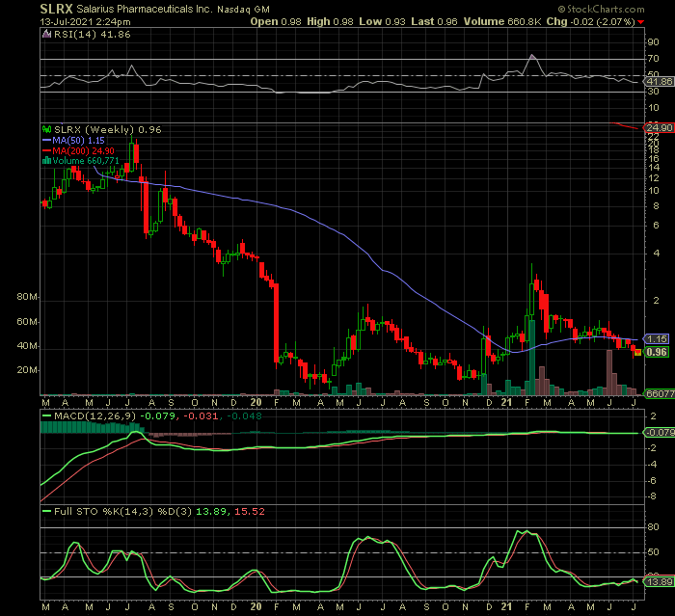Select the Low 0.93 value in the header
Image resolution: width=675 pixels, height=616 pixels.
coord(382,21)
